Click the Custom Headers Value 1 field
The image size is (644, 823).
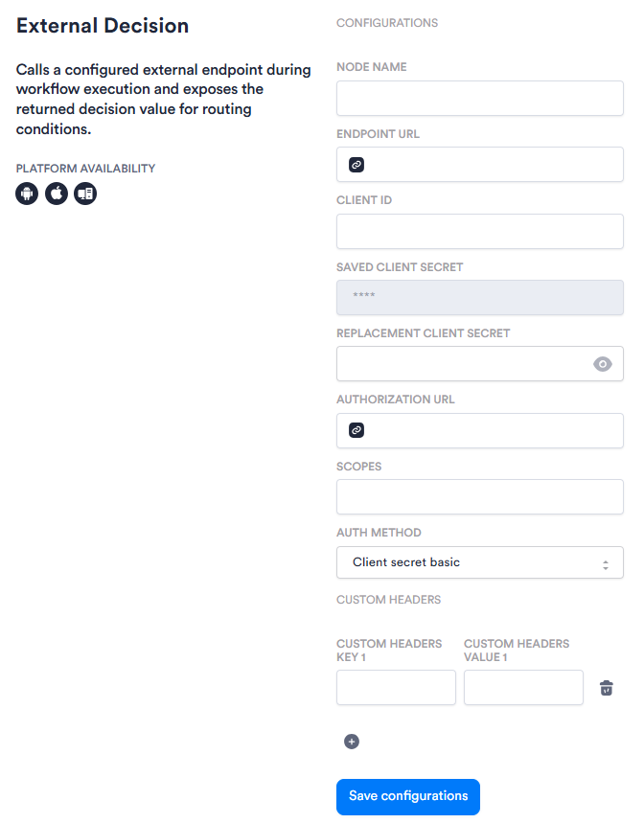tap(523, 687)
